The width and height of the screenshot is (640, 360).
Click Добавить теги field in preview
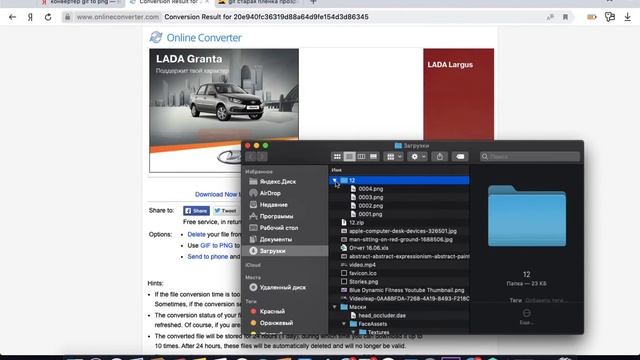coord(545,300)
